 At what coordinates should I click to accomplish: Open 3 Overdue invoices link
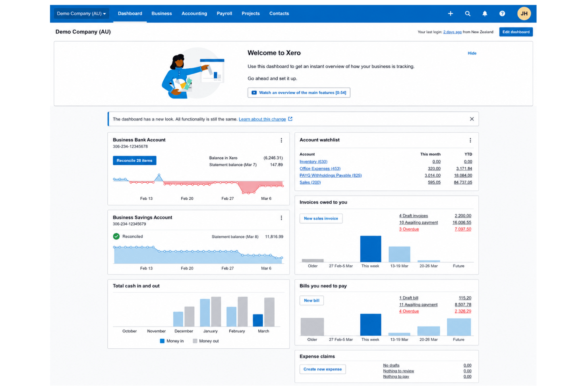point(409,229)
